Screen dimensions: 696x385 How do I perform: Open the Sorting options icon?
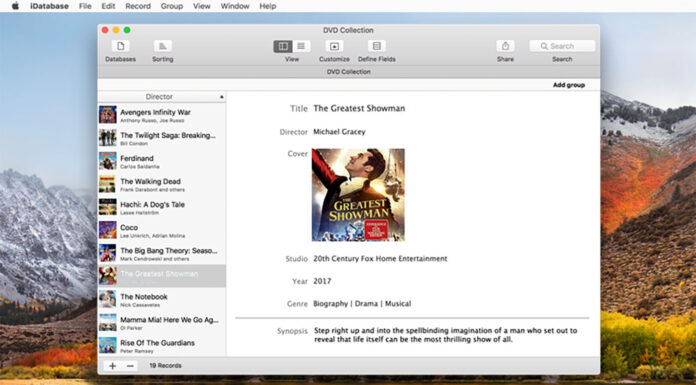[162, 46]
